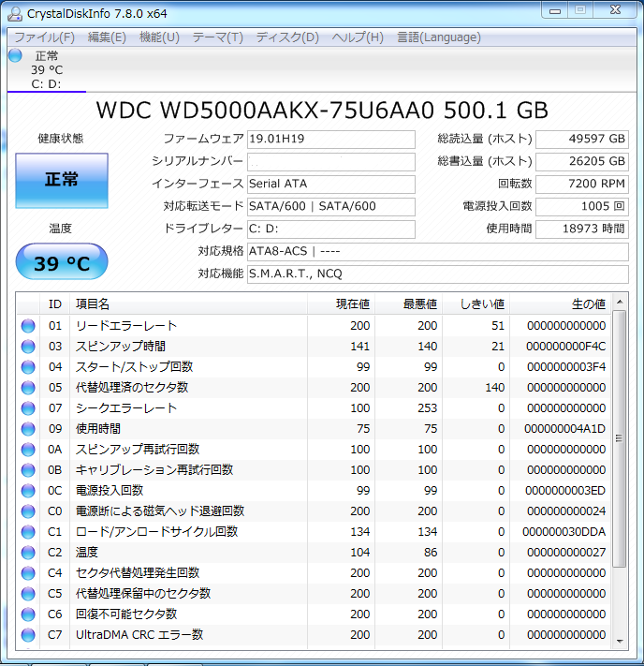This screenshot has height=666, width=644.
Task: Click the 39 °C temperature button
Action: coord(62,261)
